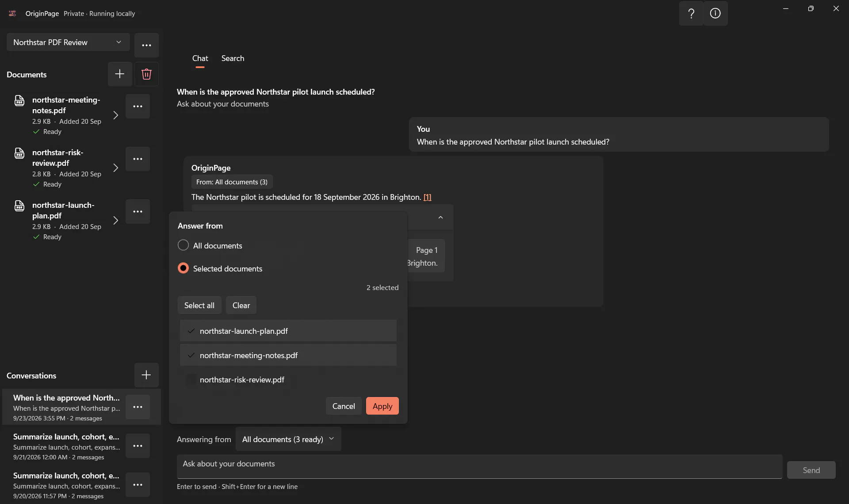Open the When is the approved North... conversation

coord(66,407)
